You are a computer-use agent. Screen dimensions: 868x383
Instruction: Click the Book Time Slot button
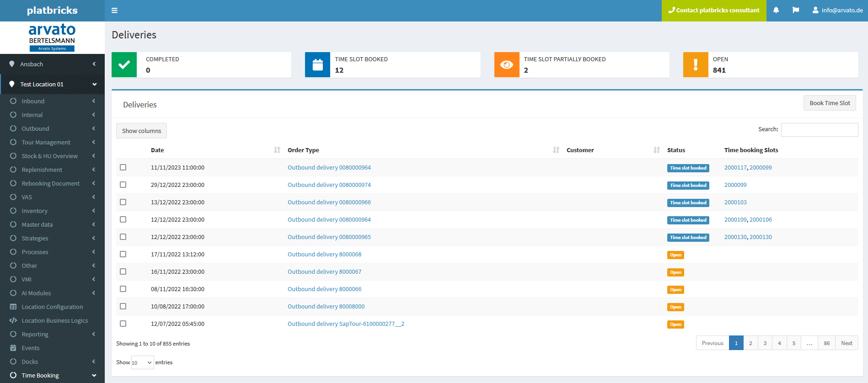(830, 103)
